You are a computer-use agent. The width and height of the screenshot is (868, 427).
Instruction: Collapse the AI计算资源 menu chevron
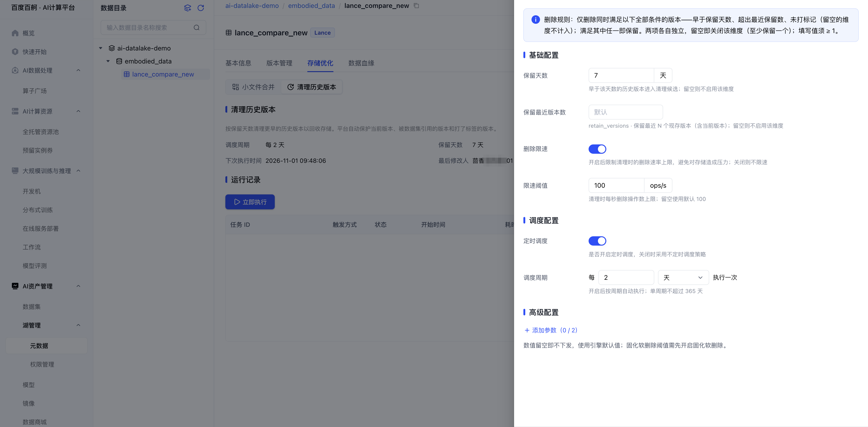click(78, 111)
